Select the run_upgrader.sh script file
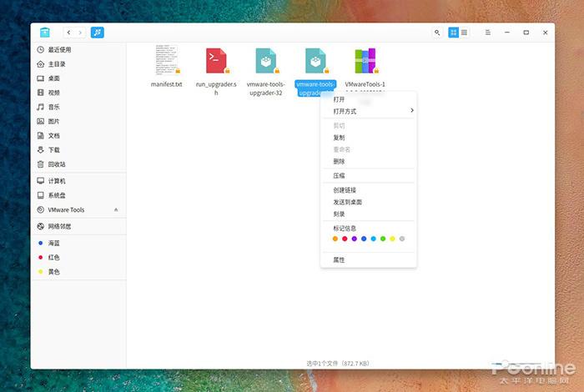584x392 pixels. tap(216, 61)
